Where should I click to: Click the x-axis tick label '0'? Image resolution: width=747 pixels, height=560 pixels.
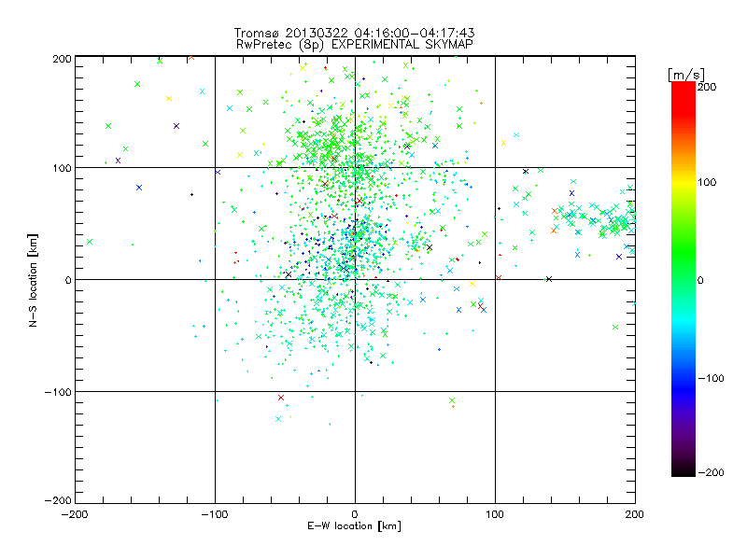(355, 514)
